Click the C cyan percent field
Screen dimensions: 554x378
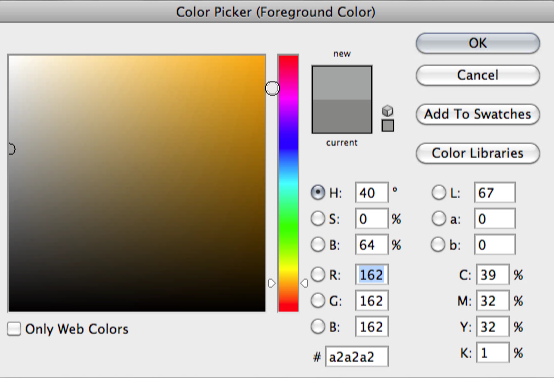[x=493, y=274]
